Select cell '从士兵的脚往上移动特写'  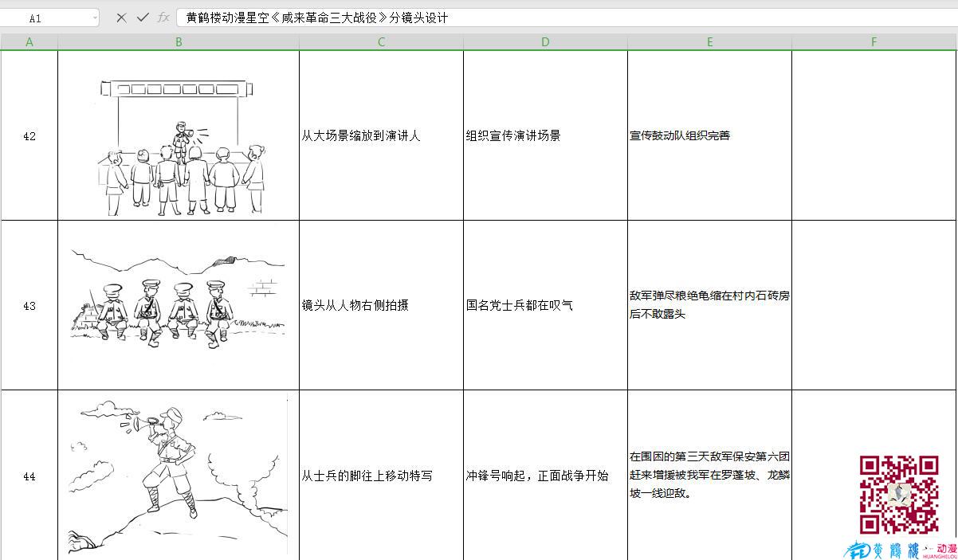pyautogui.click(x=381, y=476)
